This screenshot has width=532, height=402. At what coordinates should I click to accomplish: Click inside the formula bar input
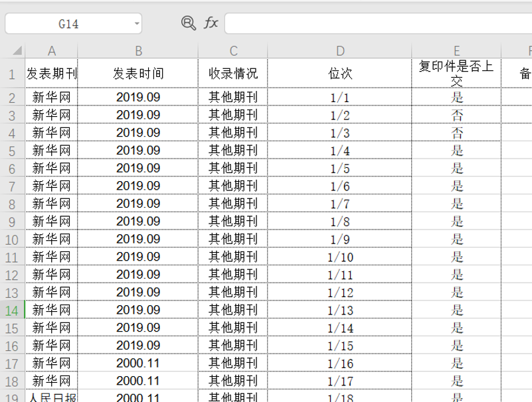[x=379, y=24]
